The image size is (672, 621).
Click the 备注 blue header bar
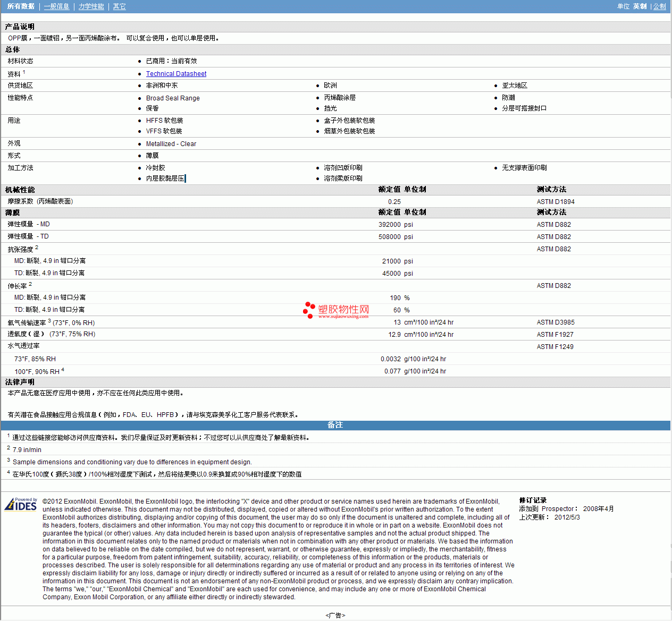coord(335,425)
